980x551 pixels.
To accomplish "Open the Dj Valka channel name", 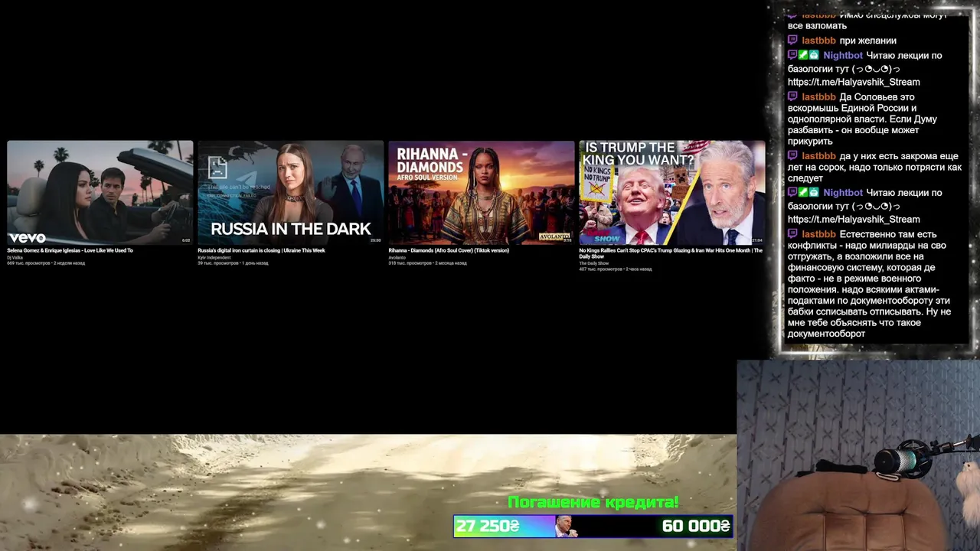I will [15, 257].
